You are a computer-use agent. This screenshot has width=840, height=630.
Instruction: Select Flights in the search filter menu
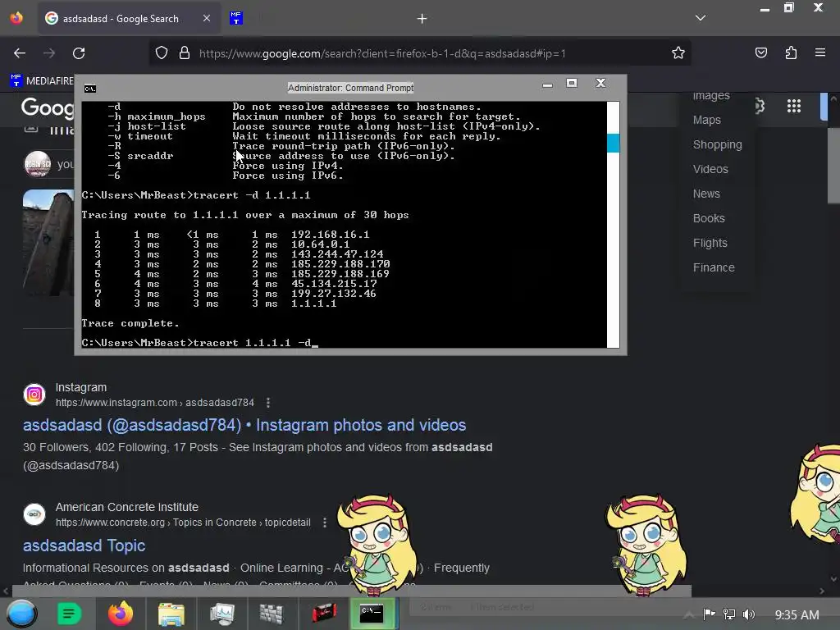pos(710,243)
